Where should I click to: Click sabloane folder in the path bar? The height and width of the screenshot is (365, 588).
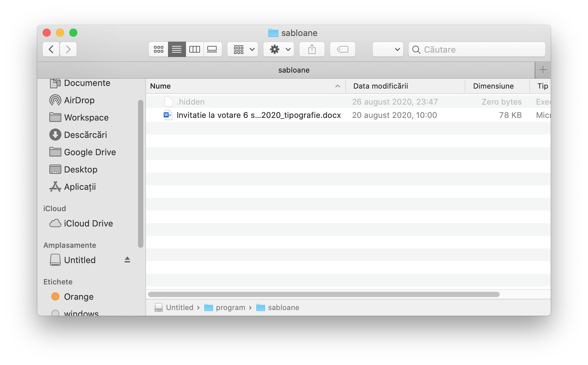tap(278, 308)
